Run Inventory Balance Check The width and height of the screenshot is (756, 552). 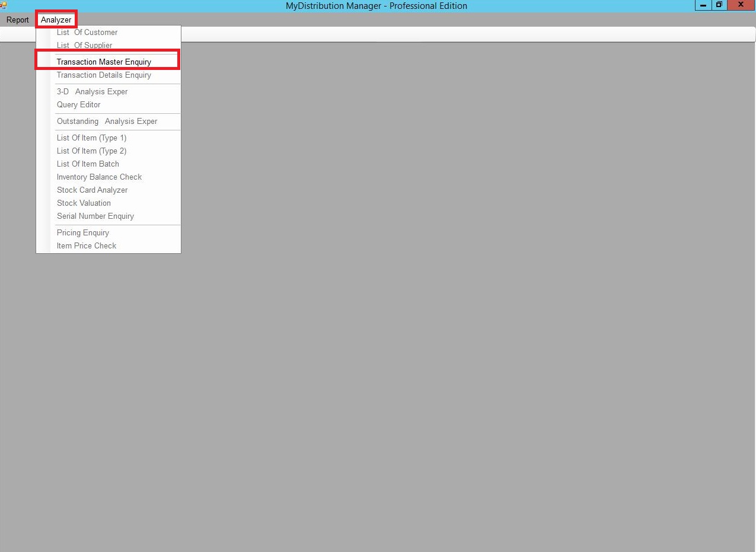click(x=99, y=177)
